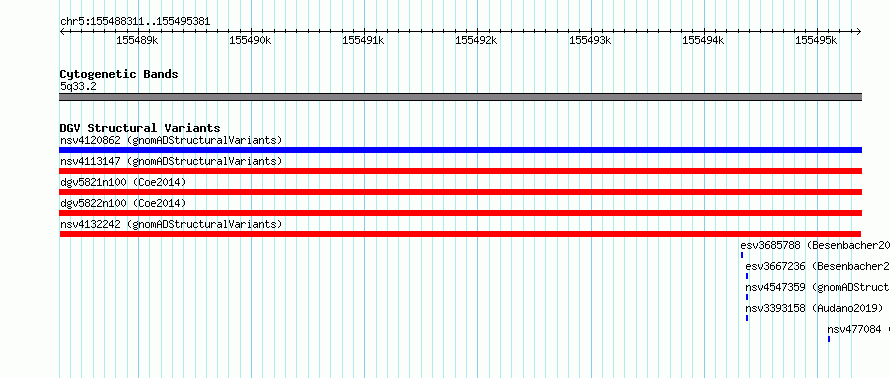Click the 155493k ruler position
This screenshot has width=890, height=378.
[x=590, y=40]
